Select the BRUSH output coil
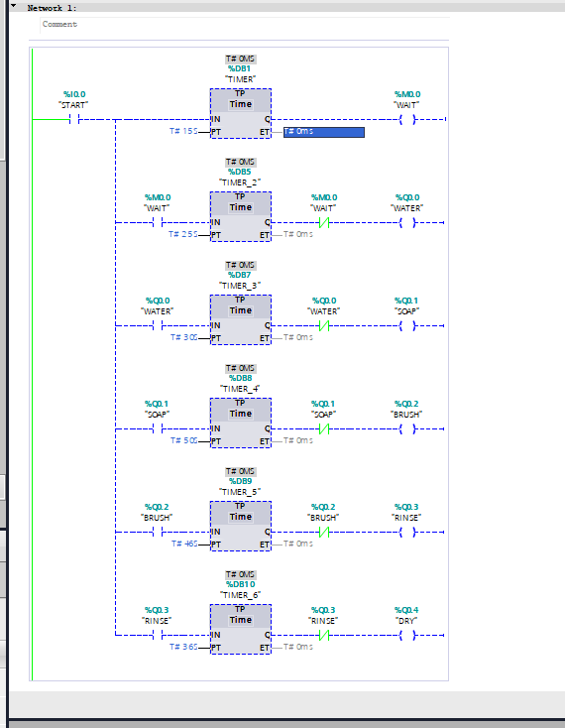The width and height of the screenshot is (565, 728). pos(407,429)
